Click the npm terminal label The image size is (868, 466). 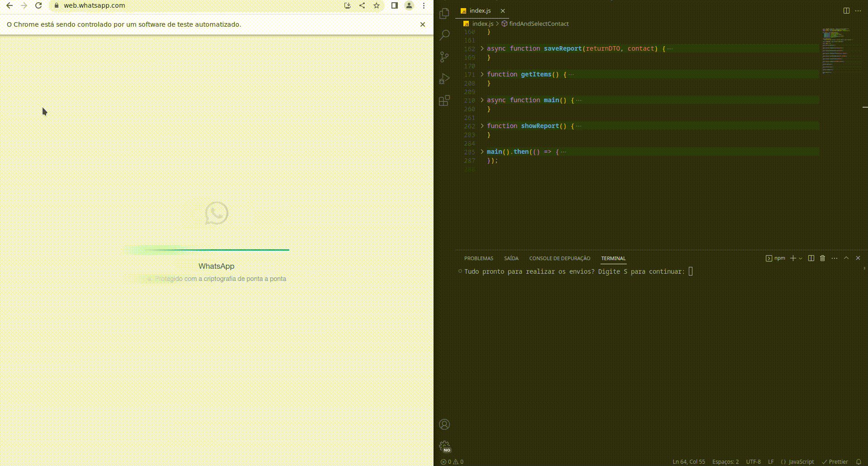(x=775, y=258)
